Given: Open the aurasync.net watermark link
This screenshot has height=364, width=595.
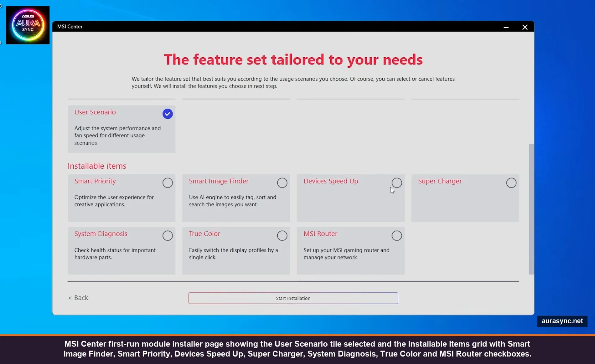Looking at the screenshot, I should 562,321.
